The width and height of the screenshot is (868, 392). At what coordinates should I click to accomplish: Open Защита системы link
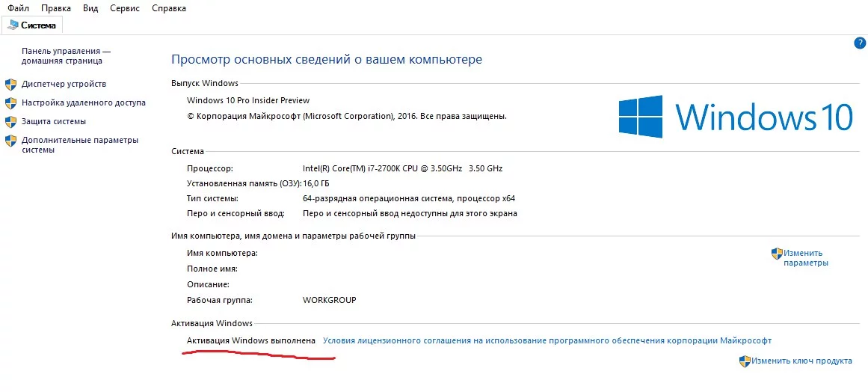click(x=54, y=121)
